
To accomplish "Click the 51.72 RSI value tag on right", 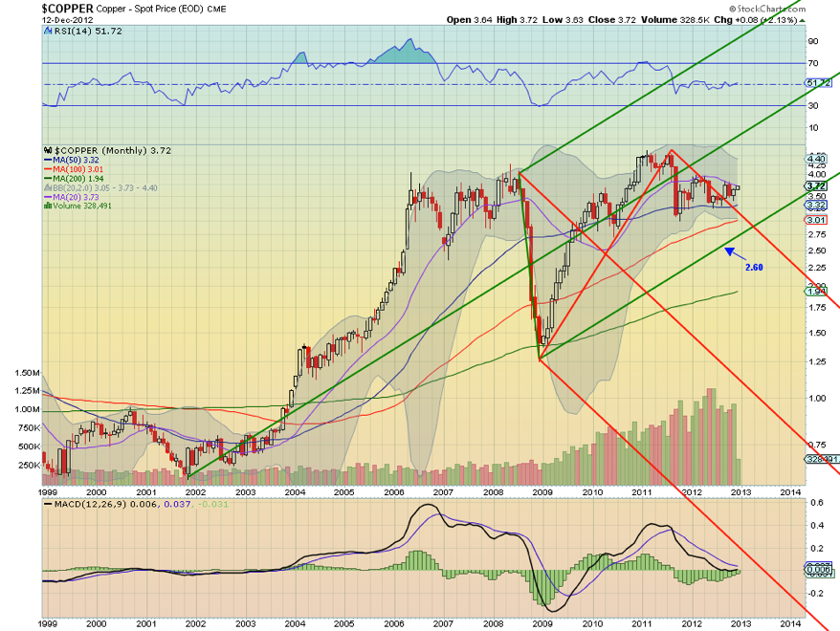I will [x=818, y=84].
